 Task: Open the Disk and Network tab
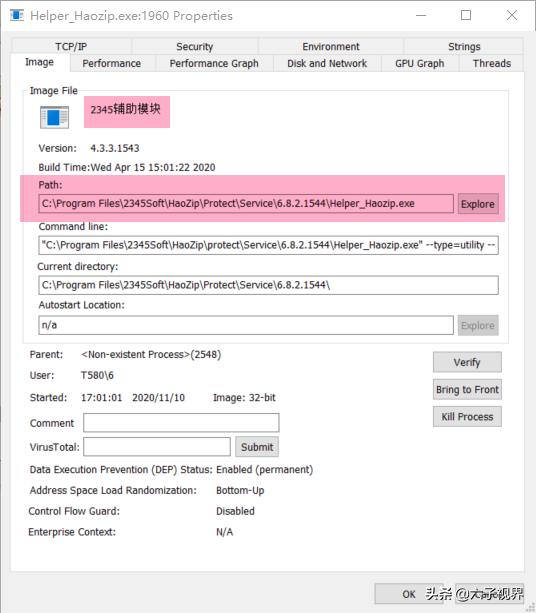pyautogui.click(x=327, y=63)
